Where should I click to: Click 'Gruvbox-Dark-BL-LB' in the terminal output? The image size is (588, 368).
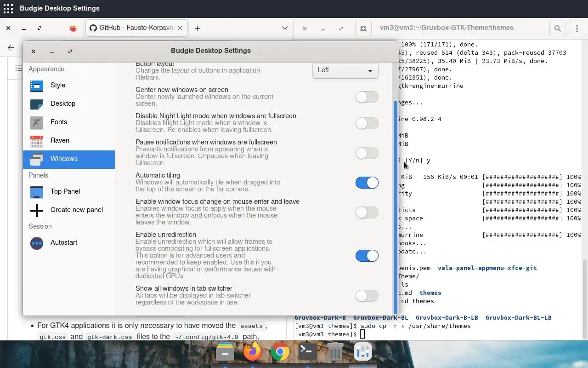[x=518, y=317]
